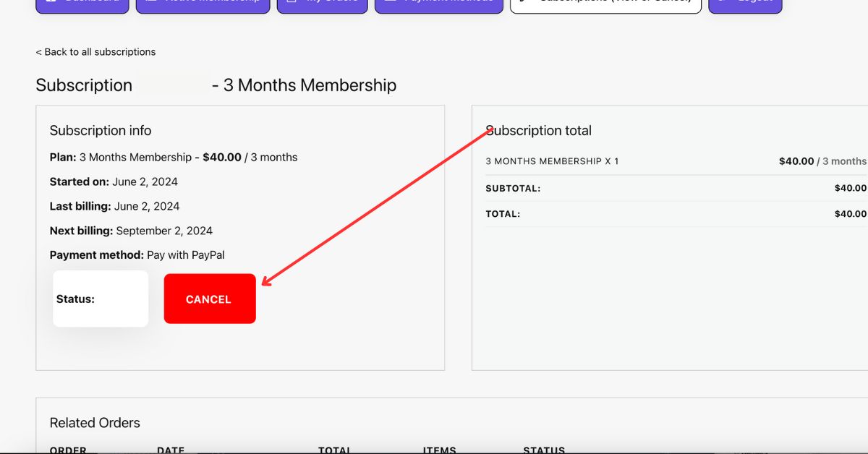Click the Related Orders heading

[x=95, y=423]
